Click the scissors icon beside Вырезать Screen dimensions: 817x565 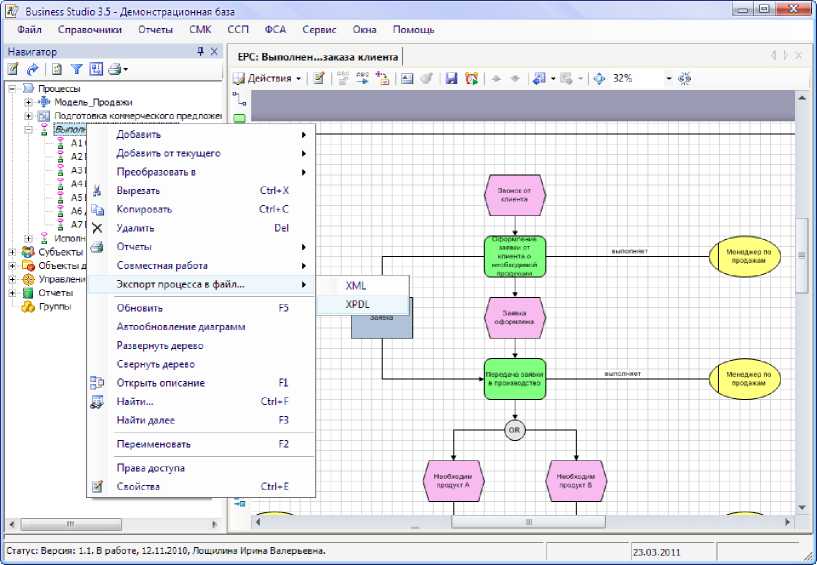click(x=97, y=190)
